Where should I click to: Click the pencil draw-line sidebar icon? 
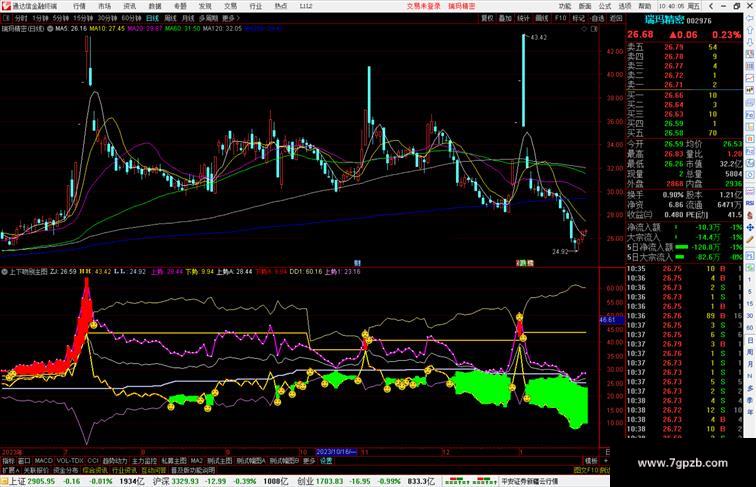(x=750, y=240)
